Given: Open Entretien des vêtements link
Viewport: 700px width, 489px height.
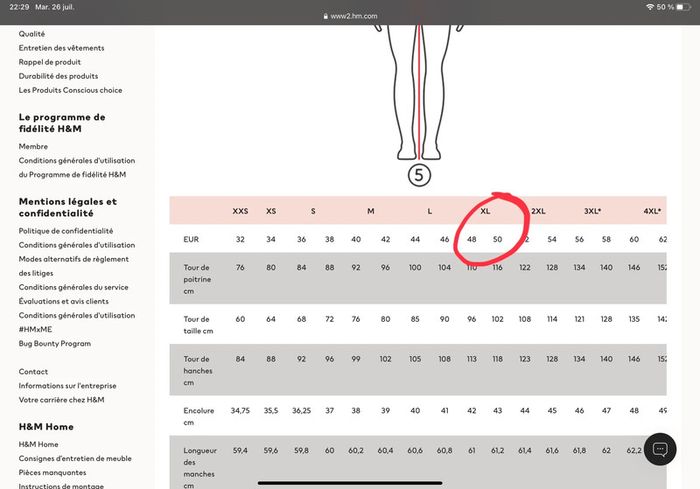Looking at the screenshot, I should click(61, 48).
